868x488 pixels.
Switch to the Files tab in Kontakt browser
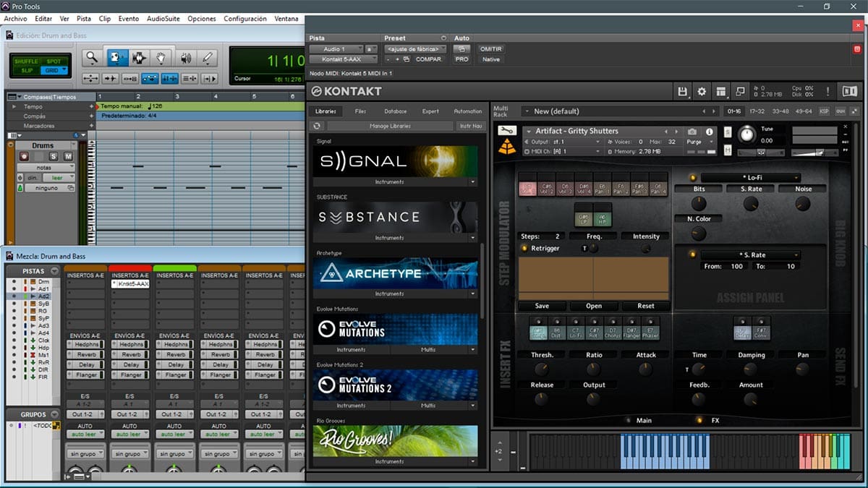[x=361, y=111]
